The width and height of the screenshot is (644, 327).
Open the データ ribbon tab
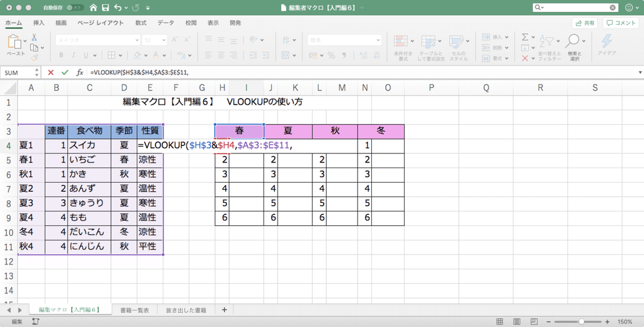click(x=166, y=23)
